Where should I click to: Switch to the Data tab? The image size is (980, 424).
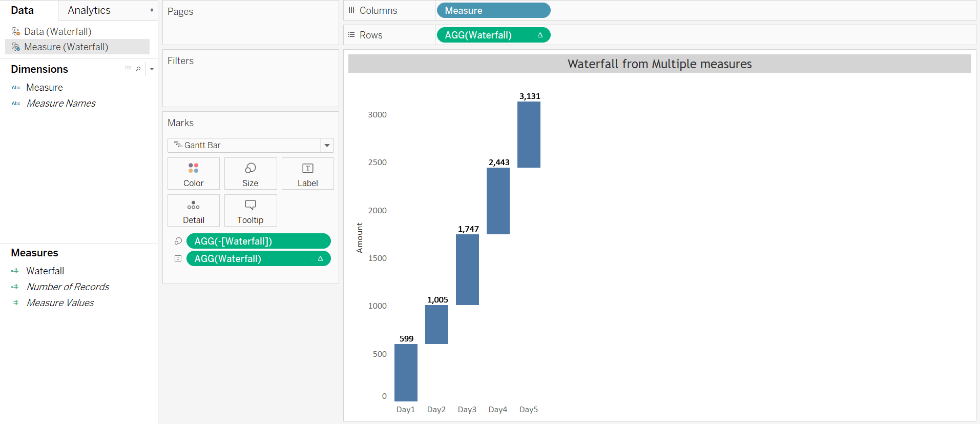[x=23, y=10]
